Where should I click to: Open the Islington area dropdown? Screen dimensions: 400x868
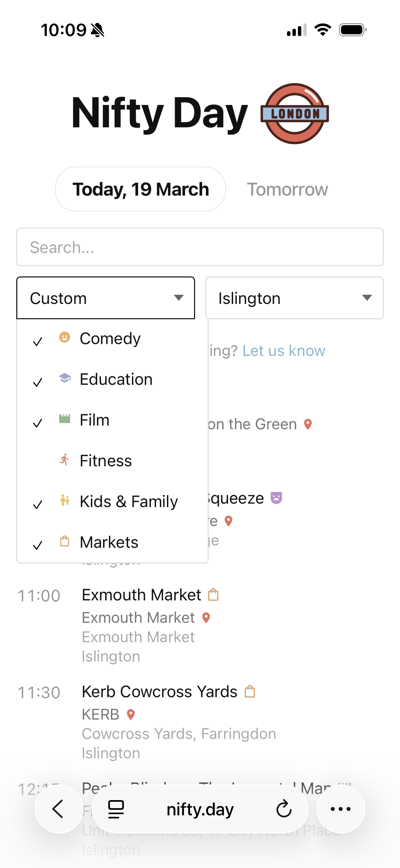(x=294, y=298)
